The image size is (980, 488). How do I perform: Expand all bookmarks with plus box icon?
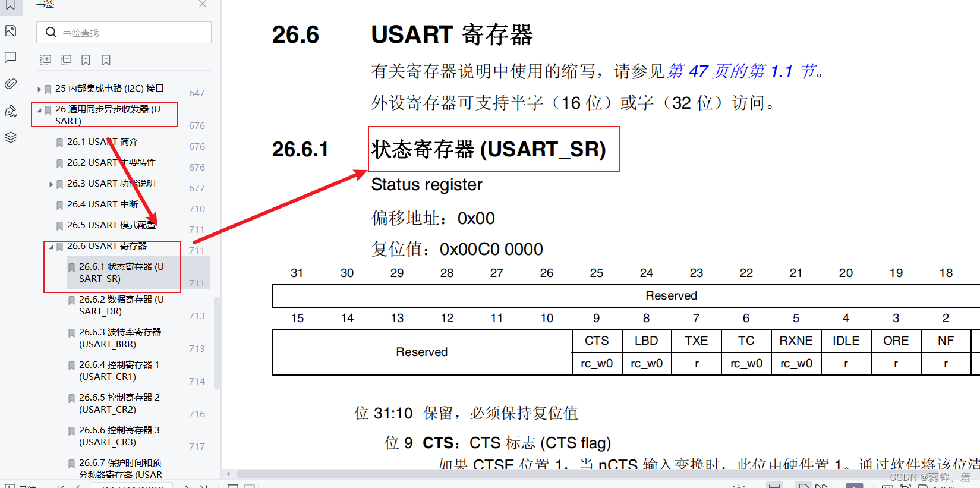click(46, 59)
